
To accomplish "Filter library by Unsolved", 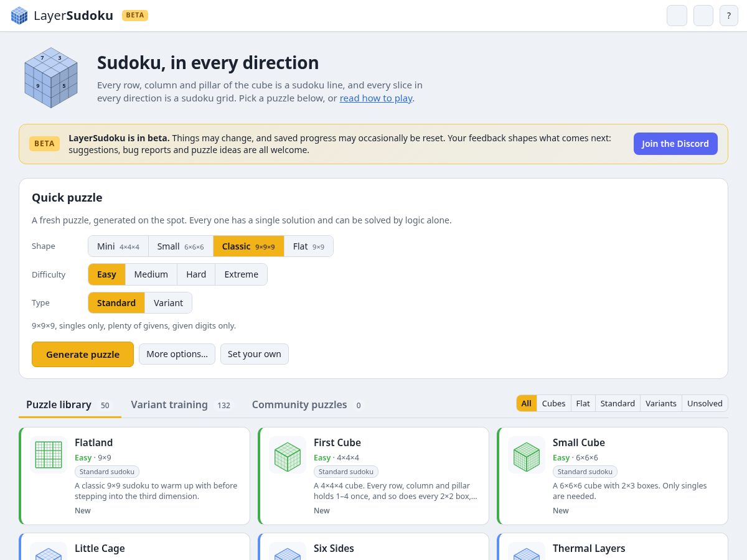I will click(705, 403).
